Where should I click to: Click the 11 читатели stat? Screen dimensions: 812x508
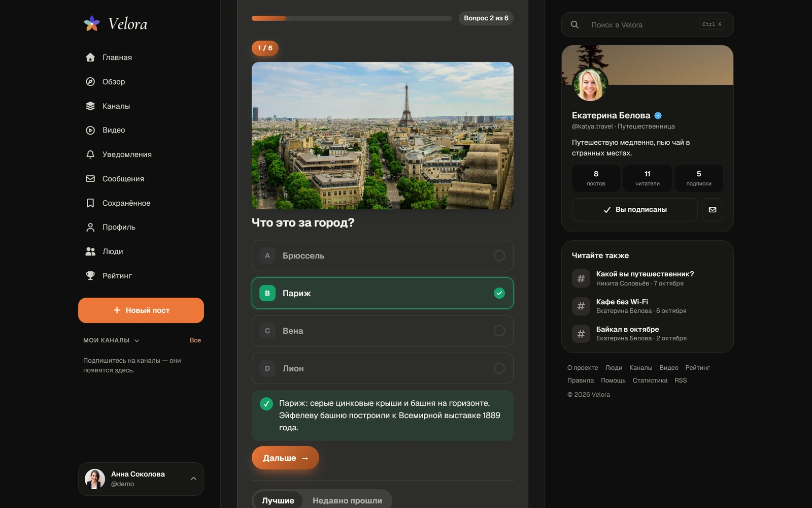[648, 178]
